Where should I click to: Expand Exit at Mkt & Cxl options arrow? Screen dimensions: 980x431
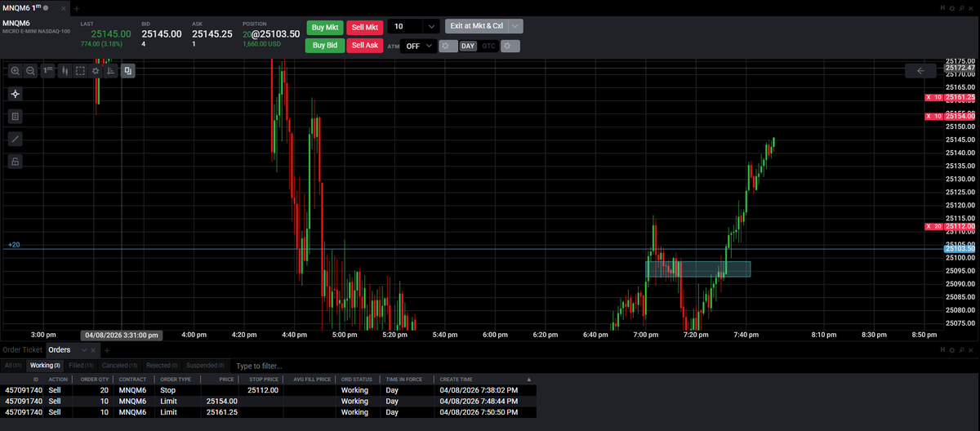[514, 26]
